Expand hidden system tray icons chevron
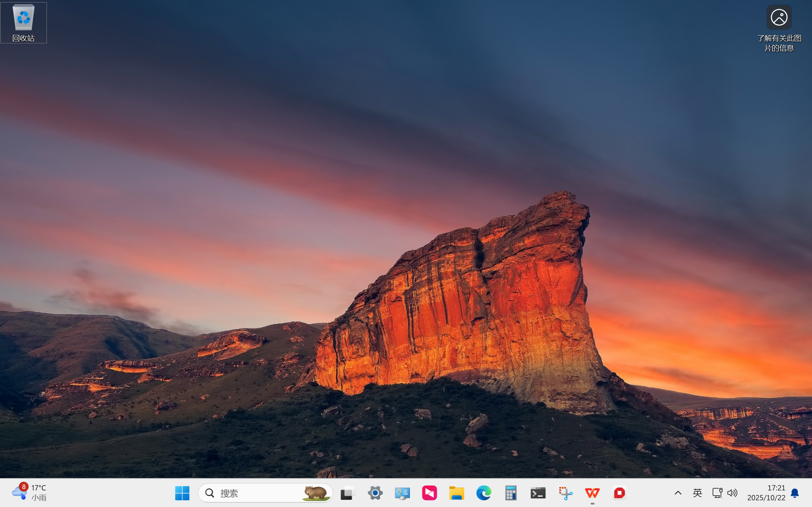Screen dimensions: 812x507 678,493
